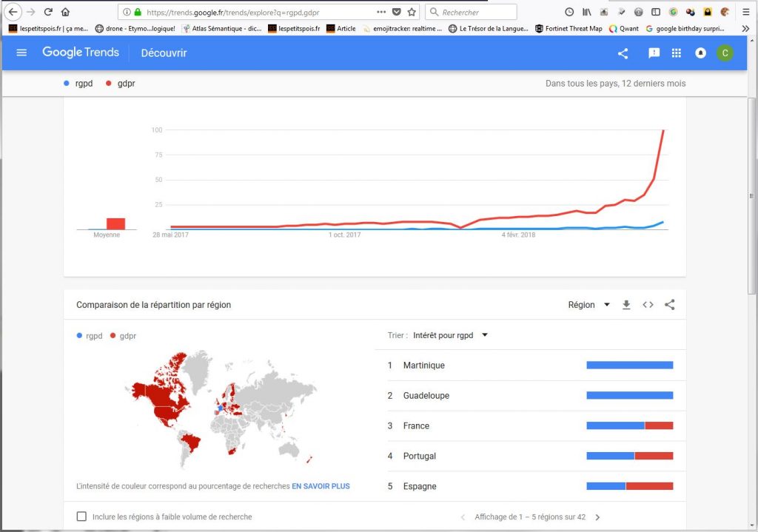Open the Le Trésor de la Langue bookmark
The image size is (758, 532).
pos(489,29)
